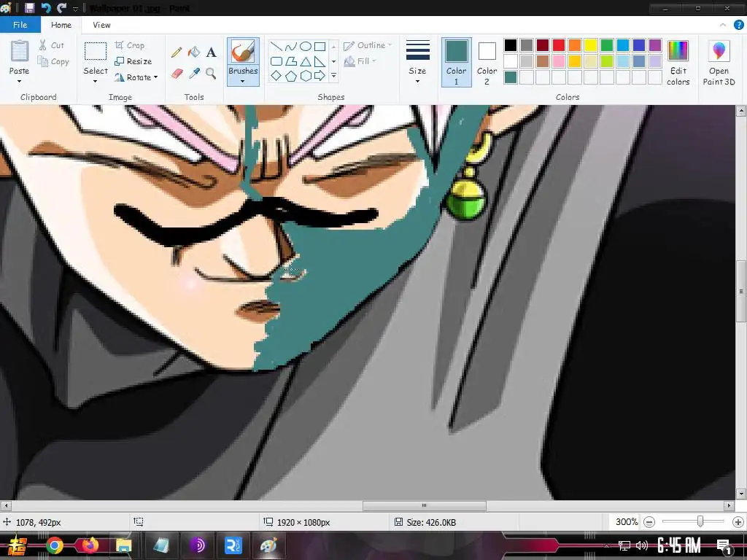Pick the Eraser tool
747x560 pixels.
pyautogui.click(x=177, y=74)
